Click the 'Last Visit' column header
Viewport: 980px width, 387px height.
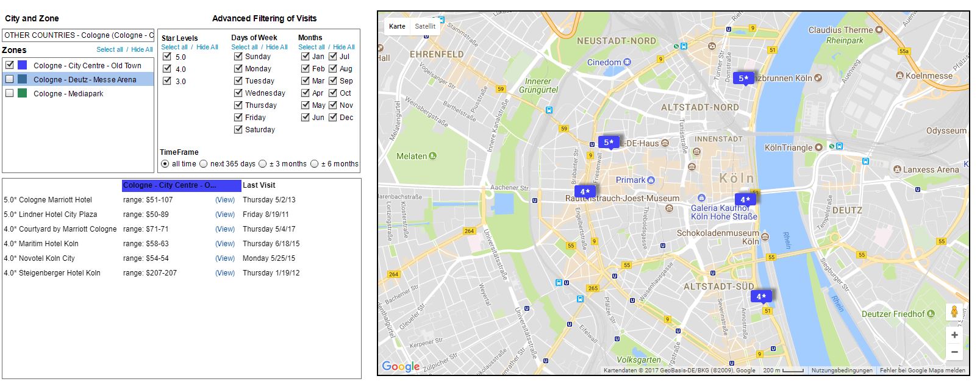point(259,185)
